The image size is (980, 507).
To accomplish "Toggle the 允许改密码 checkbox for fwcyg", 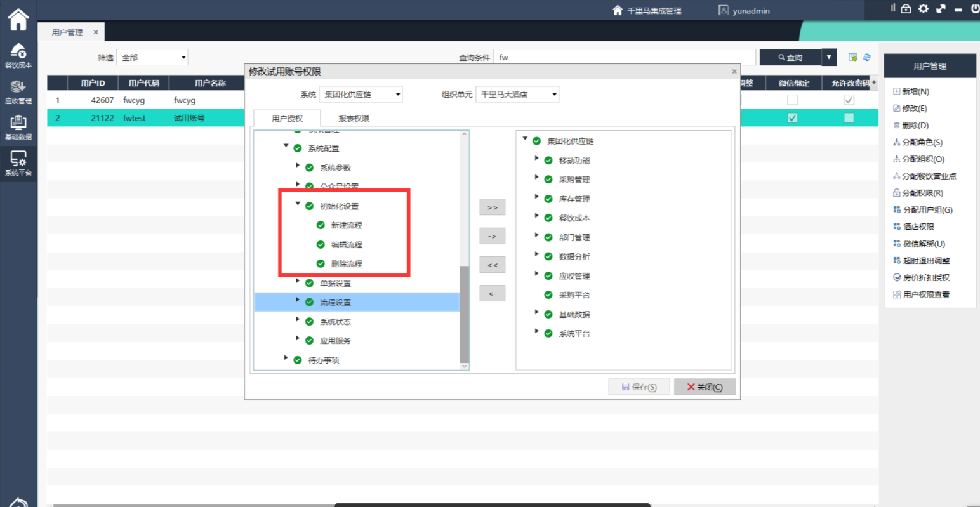I will tap(849, 100).
